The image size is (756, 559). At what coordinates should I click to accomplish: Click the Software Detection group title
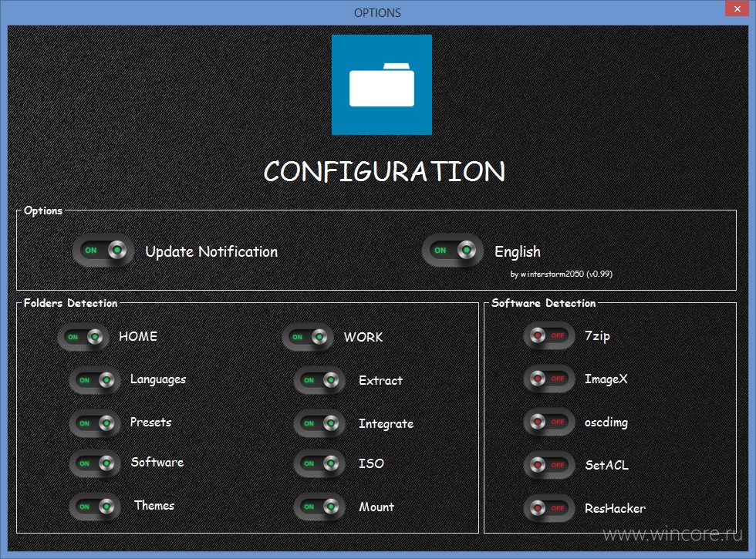[x=543, y=303]
